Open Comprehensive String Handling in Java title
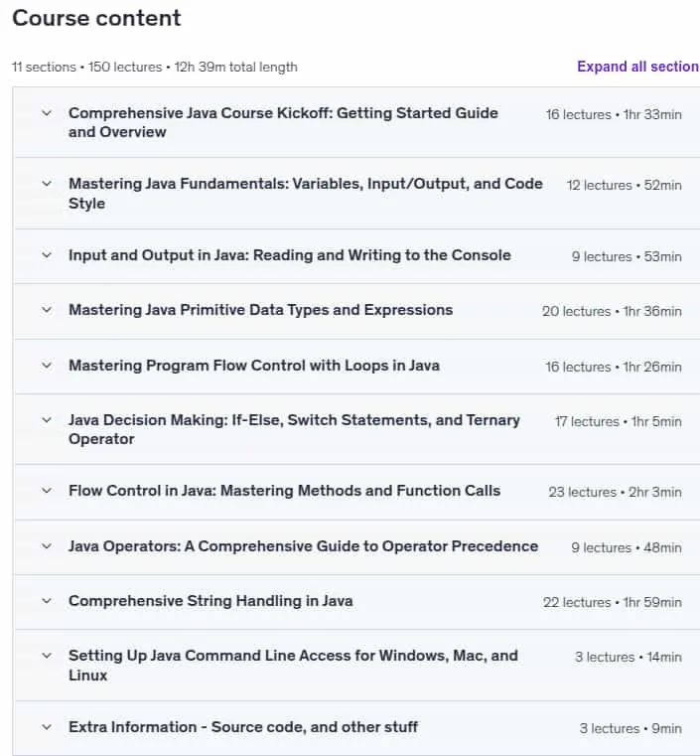Screen dimensions: 700x756 210,601
